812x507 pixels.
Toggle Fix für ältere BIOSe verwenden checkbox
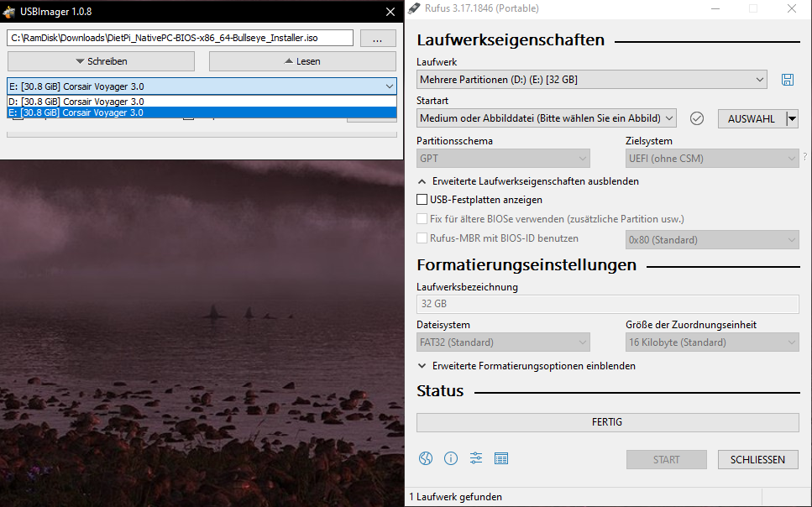tap(422, 219)
